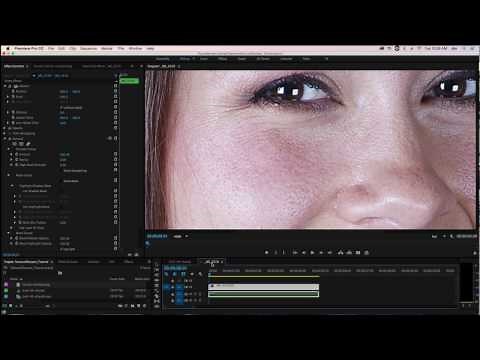
Task: Click the Mark Out button
Action: [284, 253]
